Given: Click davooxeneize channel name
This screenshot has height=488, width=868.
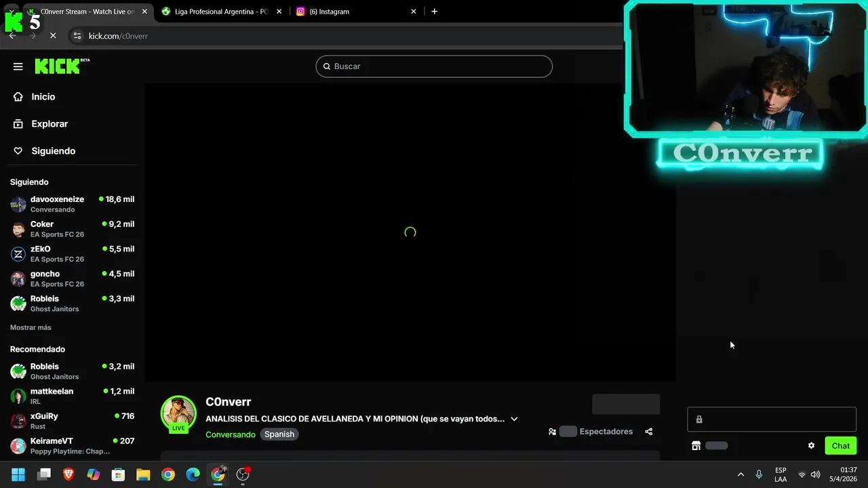Looking at the screenshot, I should tap(57, 199).
